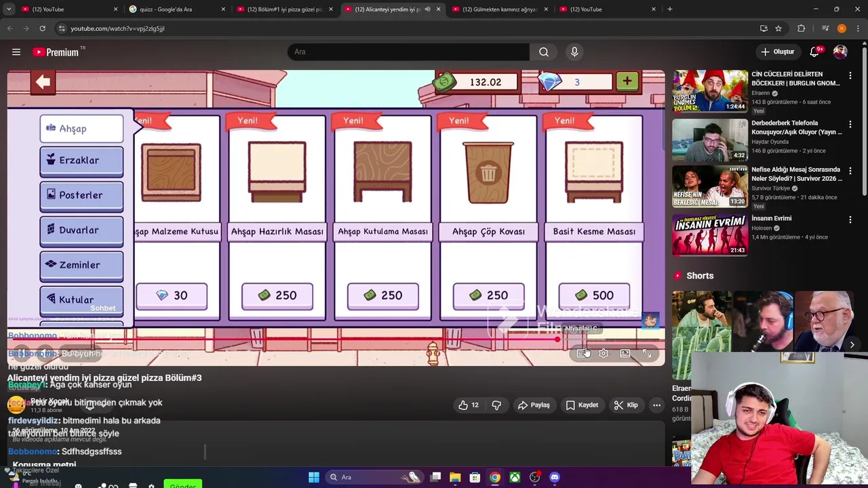Select the Posterler shop category
This screenshot has width=868, height=488.
[x=81, y=195]
